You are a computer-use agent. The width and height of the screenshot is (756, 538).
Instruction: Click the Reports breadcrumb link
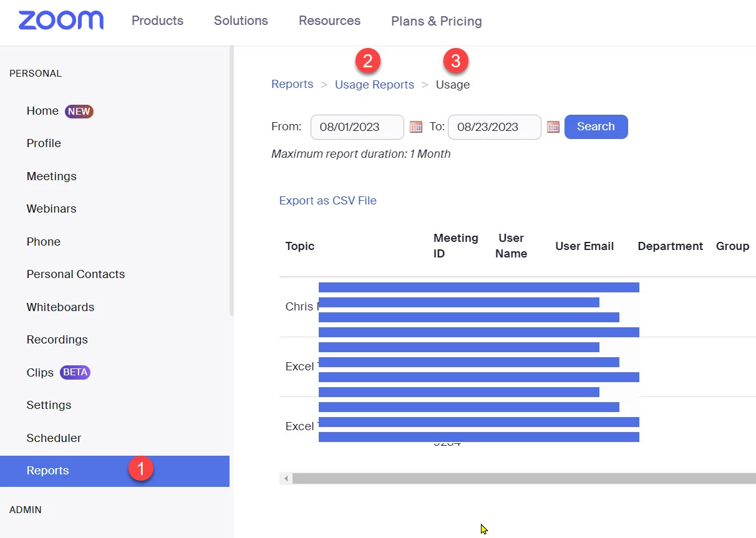tap(292, 84)
